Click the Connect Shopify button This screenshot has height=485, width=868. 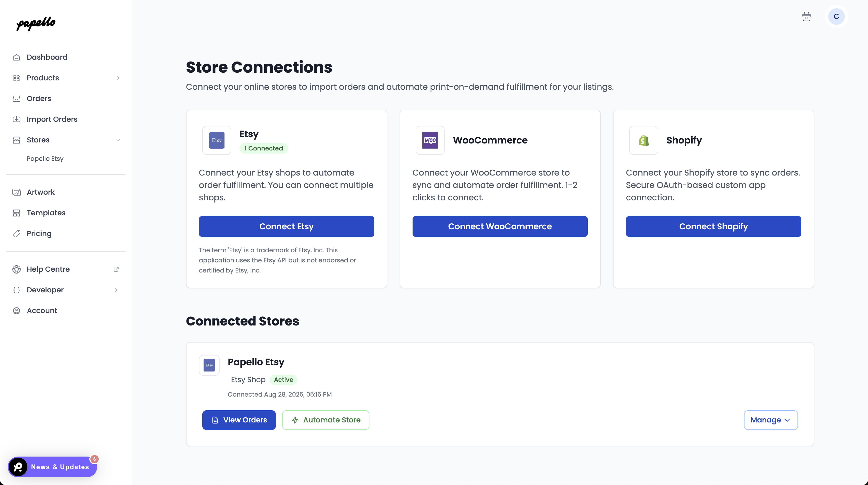[713, 226]
